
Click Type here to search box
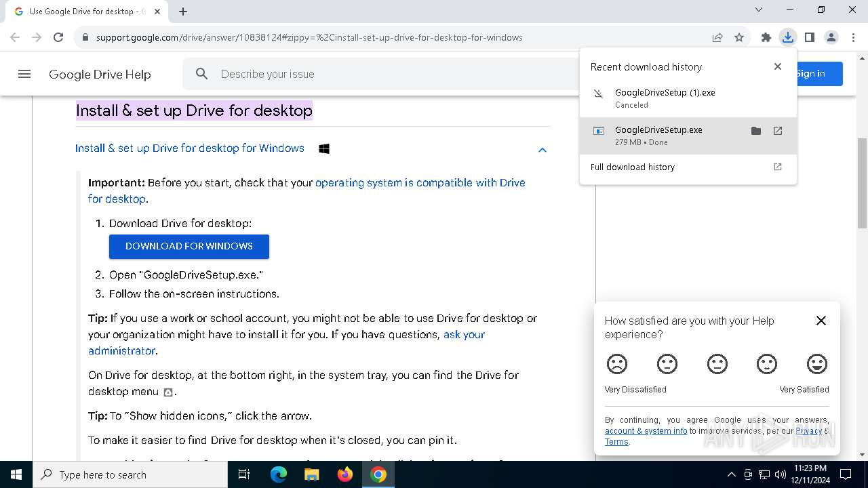coord(130,474)
